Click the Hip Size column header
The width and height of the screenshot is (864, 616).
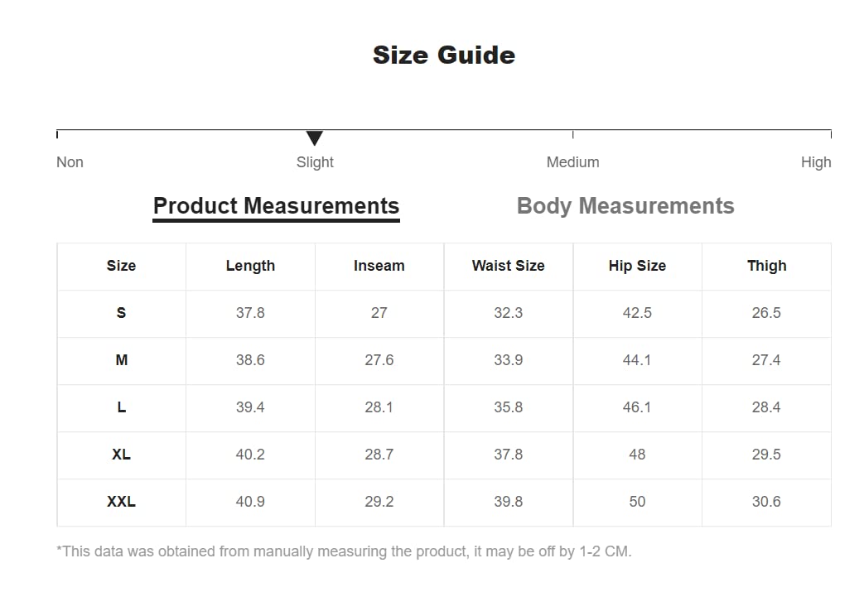(x=637, y=266)
